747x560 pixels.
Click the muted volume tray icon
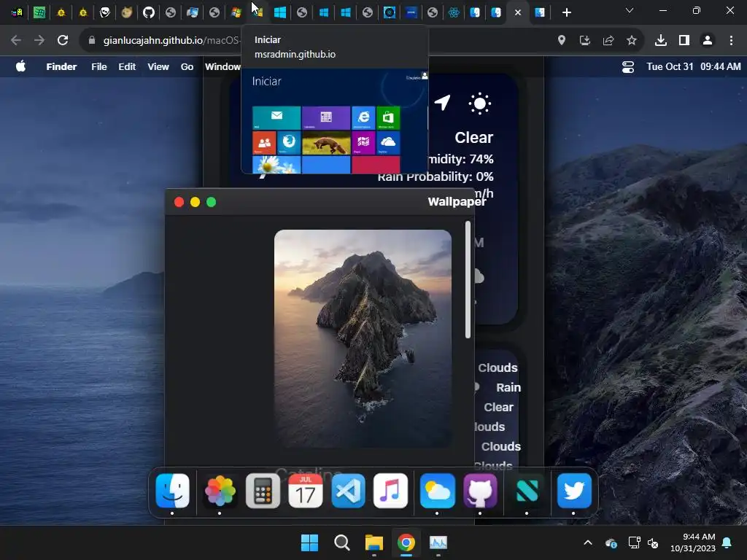[653, 542]
